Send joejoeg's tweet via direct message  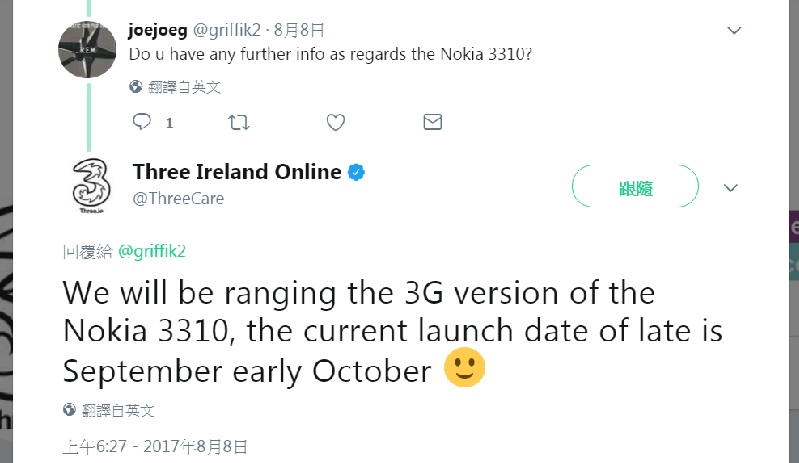pos(432,122)
